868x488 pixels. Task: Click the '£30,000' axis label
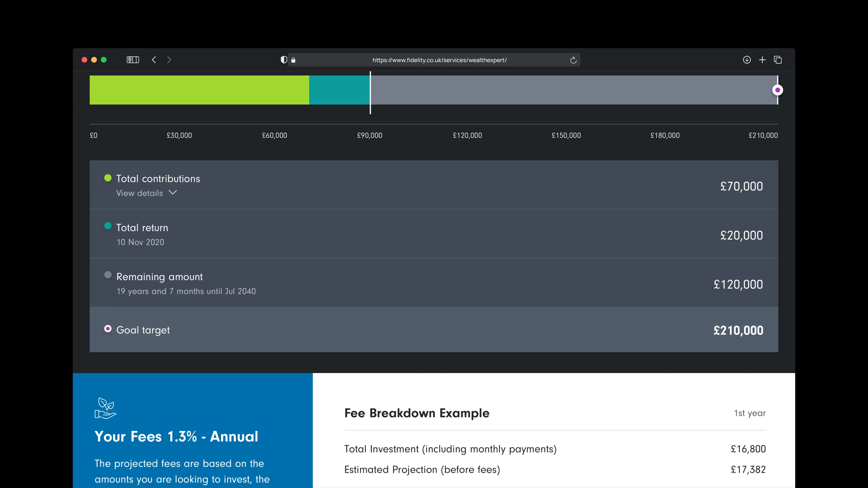click(x=179, y=135)
